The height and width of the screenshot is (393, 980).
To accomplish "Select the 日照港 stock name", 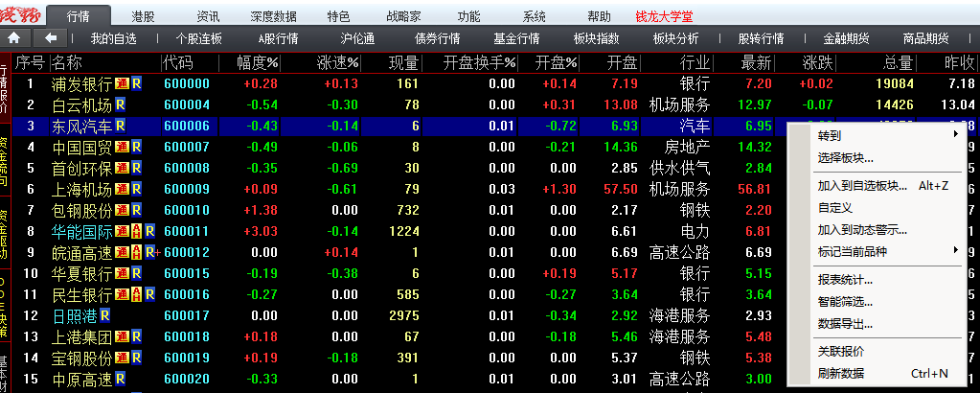I will (x=75, y=316).
